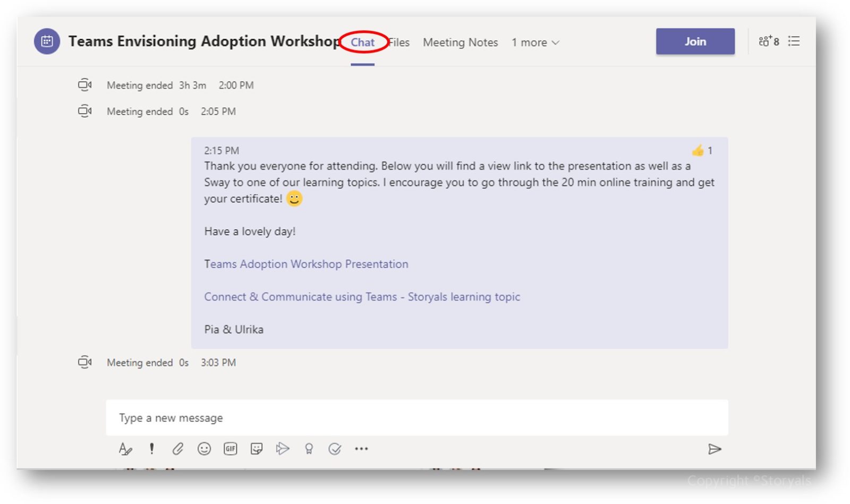Open the emoji picker
Image resolution: width=850 pixels, height=504 pixels.
click(205, 449)
